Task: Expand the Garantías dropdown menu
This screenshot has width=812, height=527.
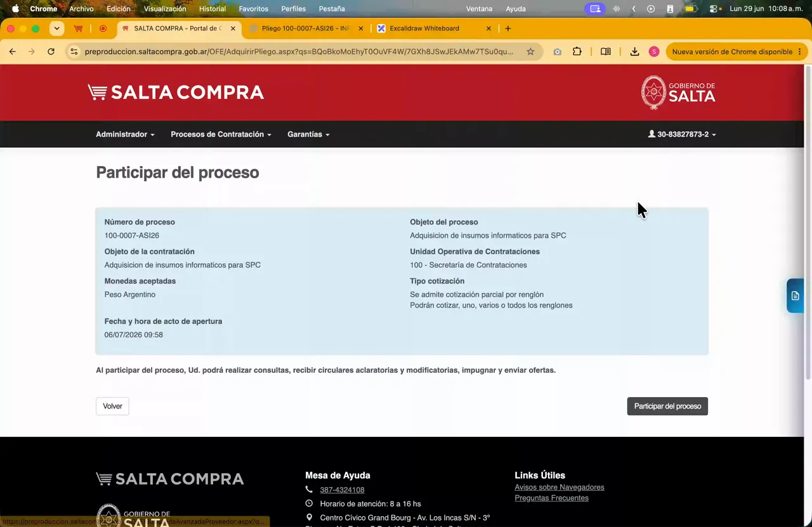Action: pyautogui.click(x=308, y=134)
